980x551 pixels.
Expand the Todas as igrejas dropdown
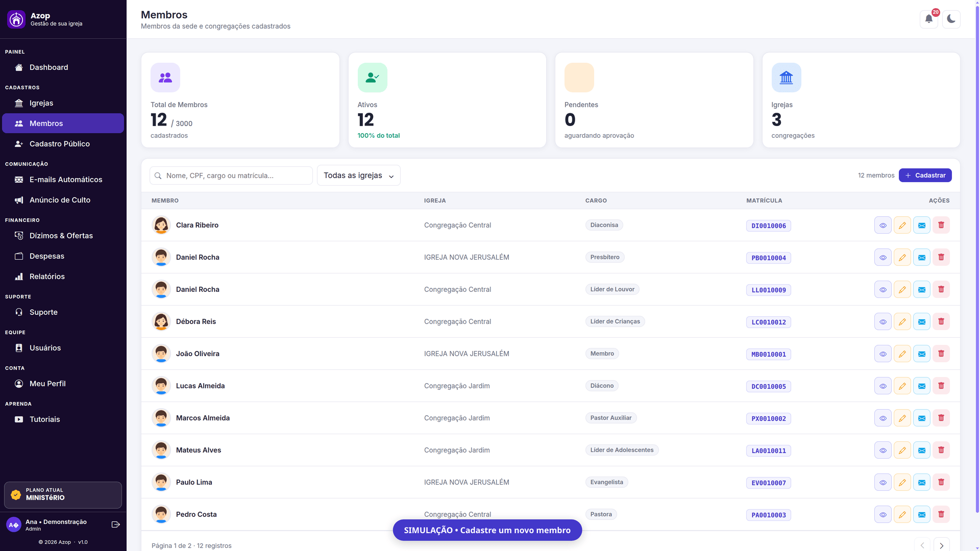coord(359,176)
